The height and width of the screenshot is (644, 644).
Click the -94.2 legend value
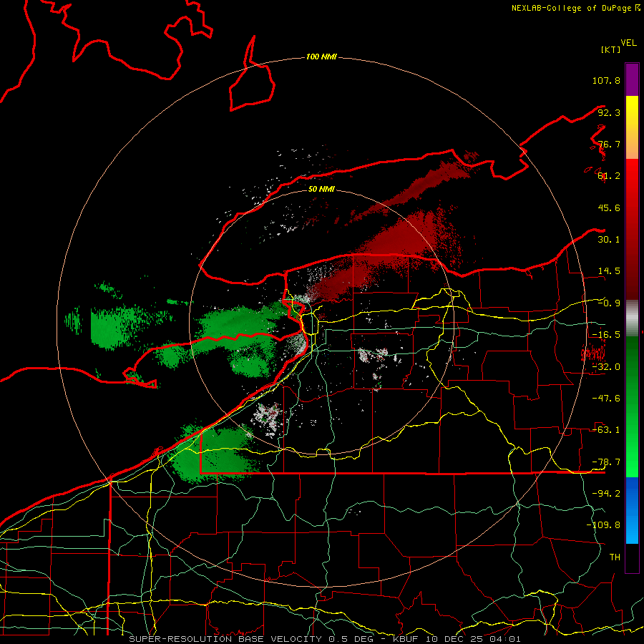pos(606,494)
